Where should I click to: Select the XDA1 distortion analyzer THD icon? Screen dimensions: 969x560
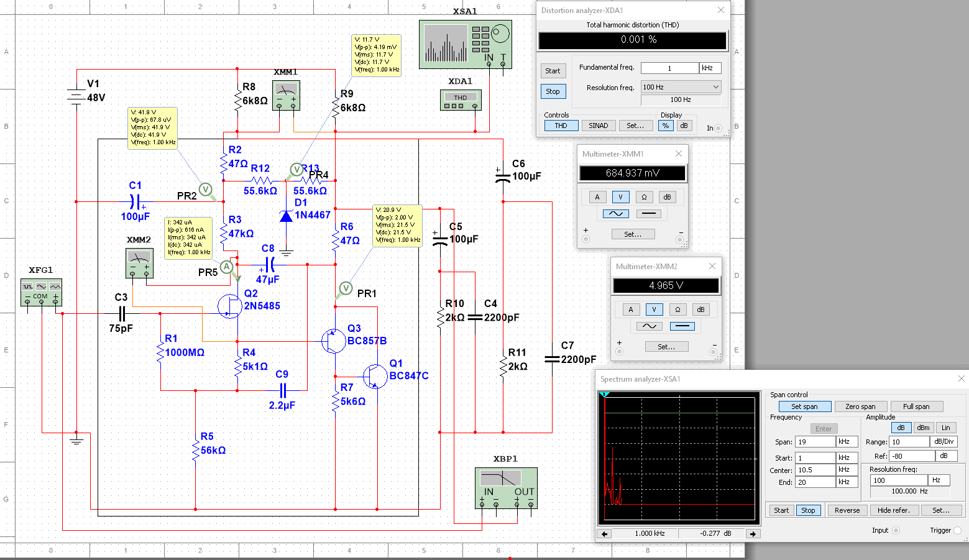pyautogui.click(x=461, y=100)
